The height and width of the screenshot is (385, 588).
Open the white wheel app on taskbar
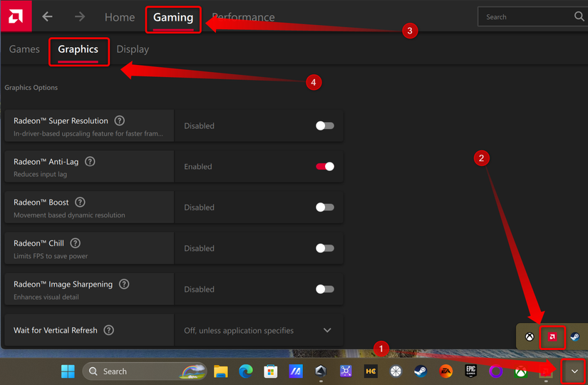click(396, 371)
